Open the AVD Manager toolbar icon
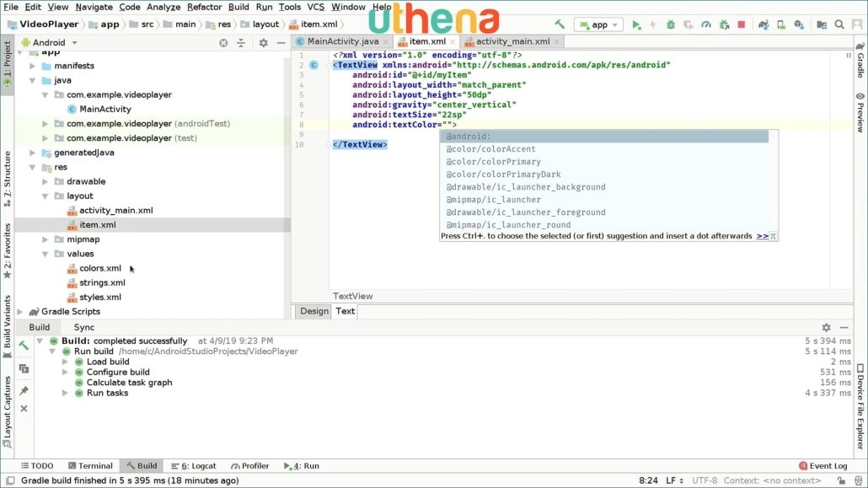Image resolution: width=868 pixels, height=488 pixels. pyautogui.click(x=781, y=24)
